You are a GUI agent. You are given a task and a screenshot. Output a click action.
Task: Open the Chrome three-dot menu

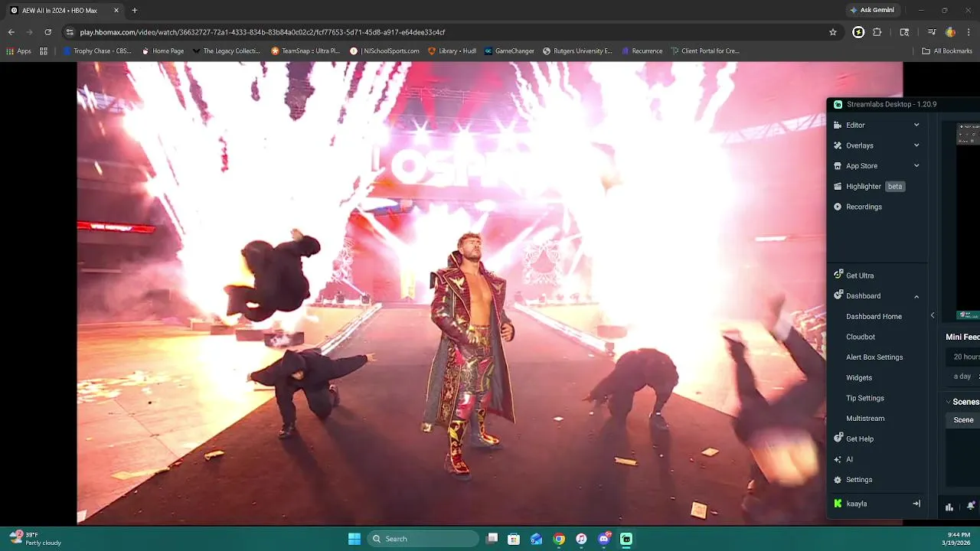click(x=969, y=32)
